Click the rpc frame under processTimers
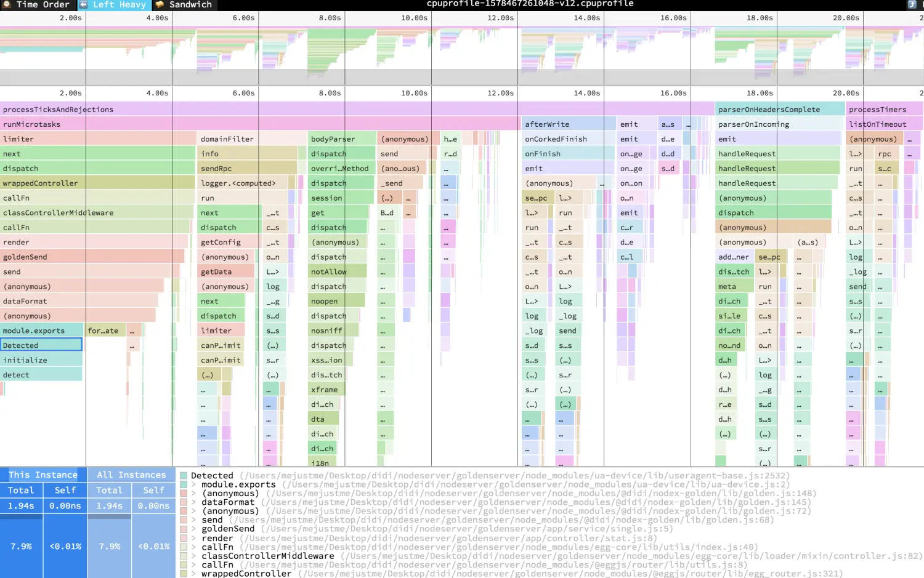This screenshot has height=578, width=924. (x=888, y=154)
